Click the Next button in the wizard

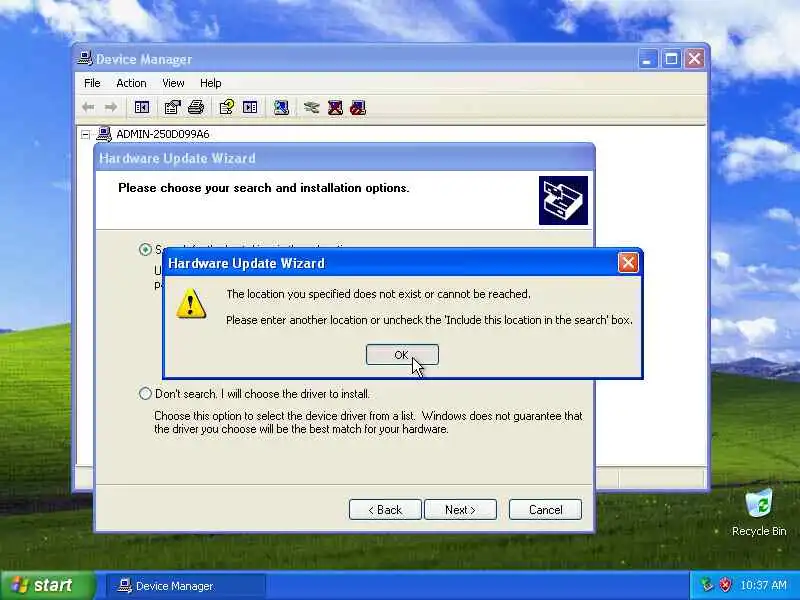click(x=460, y=510)
